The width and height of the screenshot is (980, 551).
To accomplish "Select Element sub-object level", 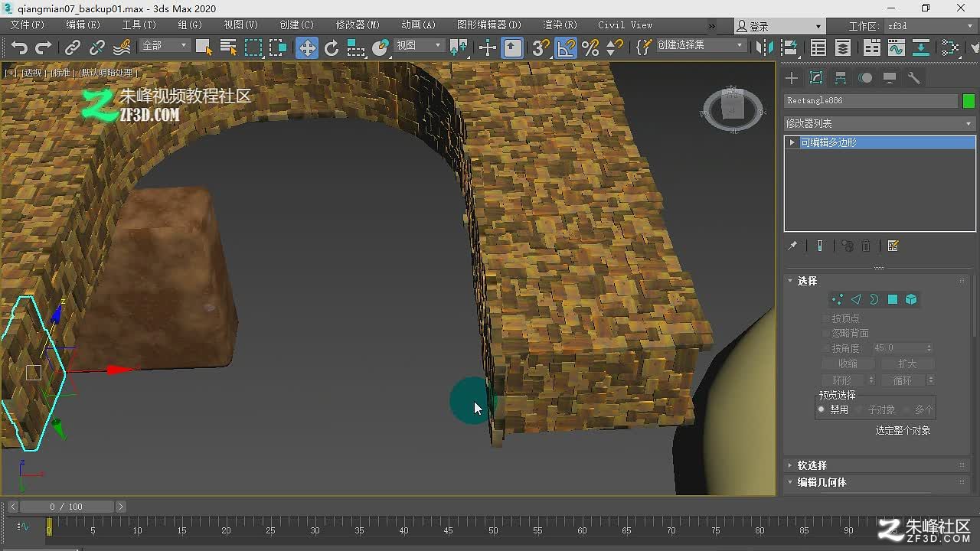I will point(911,299).
